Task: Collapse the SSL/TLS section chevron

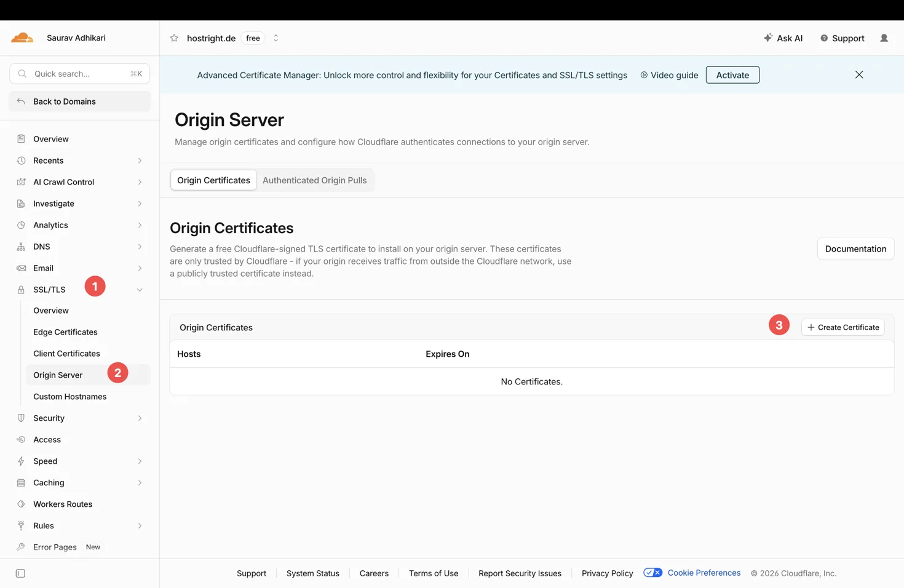Action: coord(140,290)
